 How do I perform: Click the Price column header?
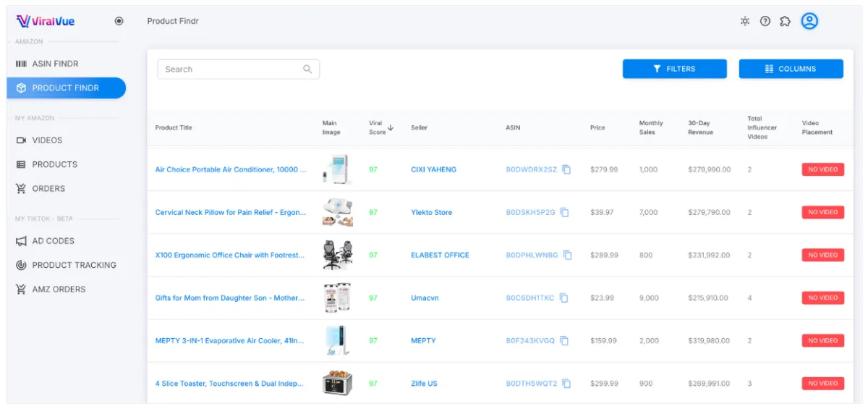[597, 128]
